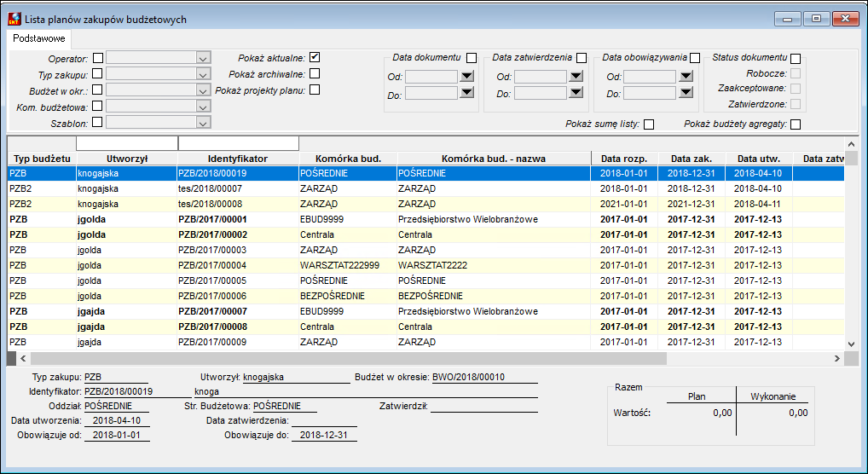868x474 pixels.
Task: Sort by Identyfikator column header
Action: point(238,159)
